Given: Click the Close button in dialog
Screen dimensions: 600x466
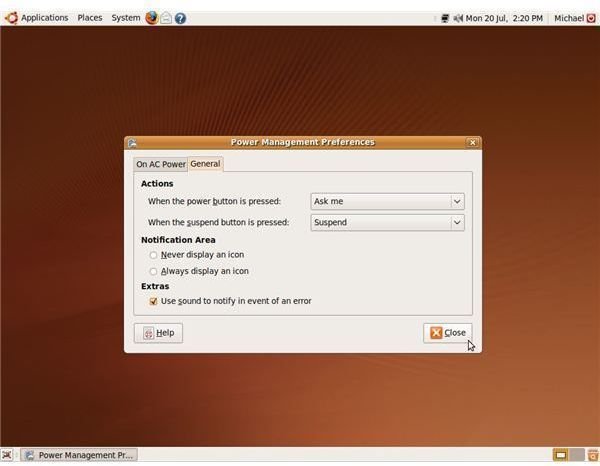Looking at the screenshot, I should click(448, 333).
